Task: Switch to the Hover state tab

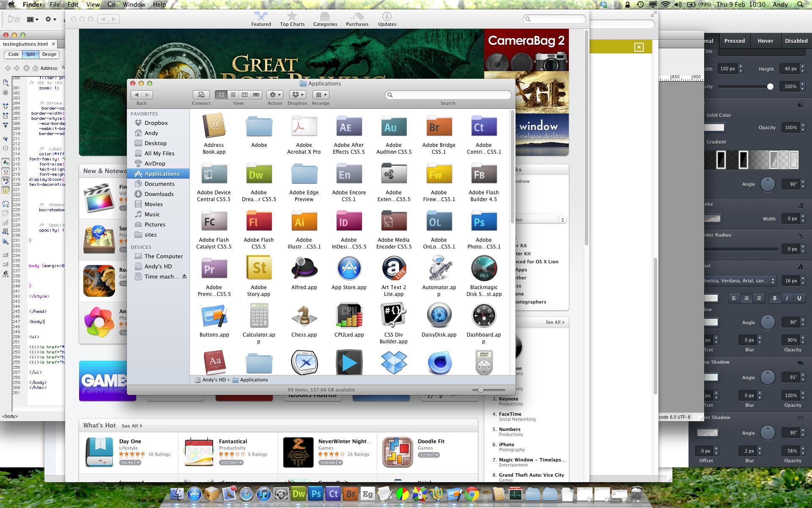Action: point(765,41)
